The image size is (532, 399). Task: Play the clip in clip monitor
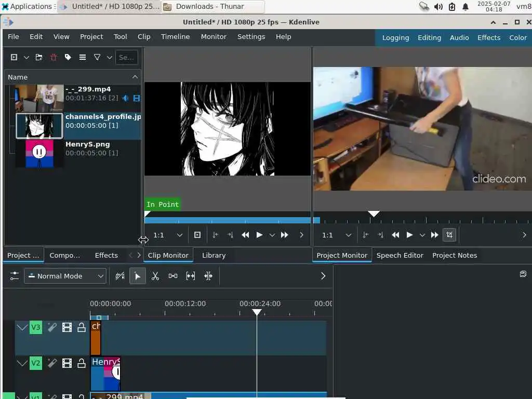point(259,235)
